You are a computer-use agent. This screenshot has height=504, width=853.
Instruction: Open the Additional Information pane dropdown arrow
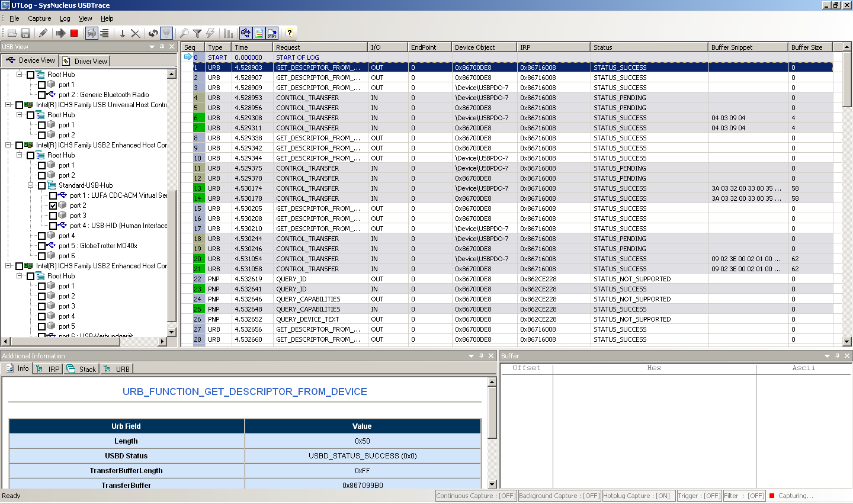click(x=472, y=356)
